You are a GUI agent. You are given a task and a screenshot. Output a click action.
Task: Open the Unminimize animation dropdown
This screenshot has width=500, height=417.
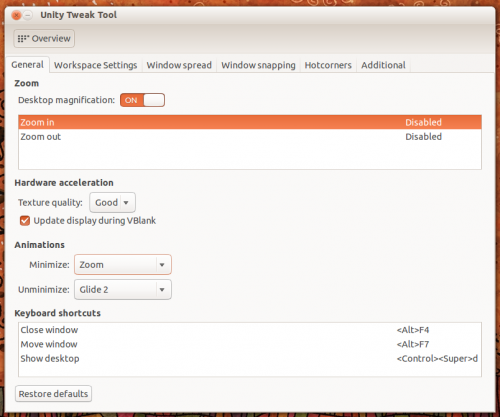tap(123, 289)
